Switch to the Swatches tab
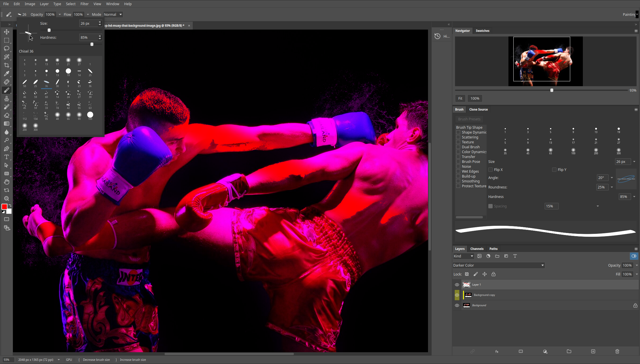Viewport: 640px width, 364px height. pyautogui.click(x=483, y=31)
